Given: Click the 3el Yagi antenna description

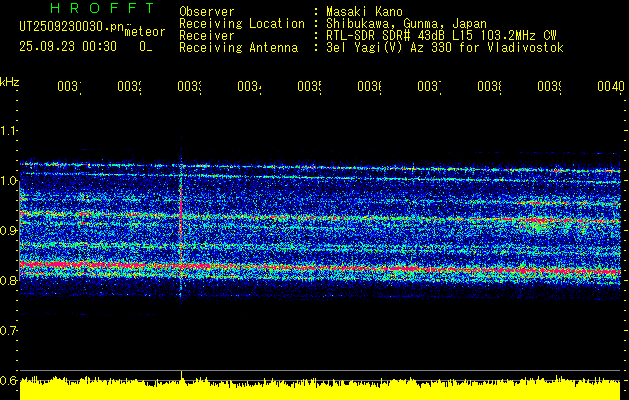Looking at the screenshot, I should (445, 48).
